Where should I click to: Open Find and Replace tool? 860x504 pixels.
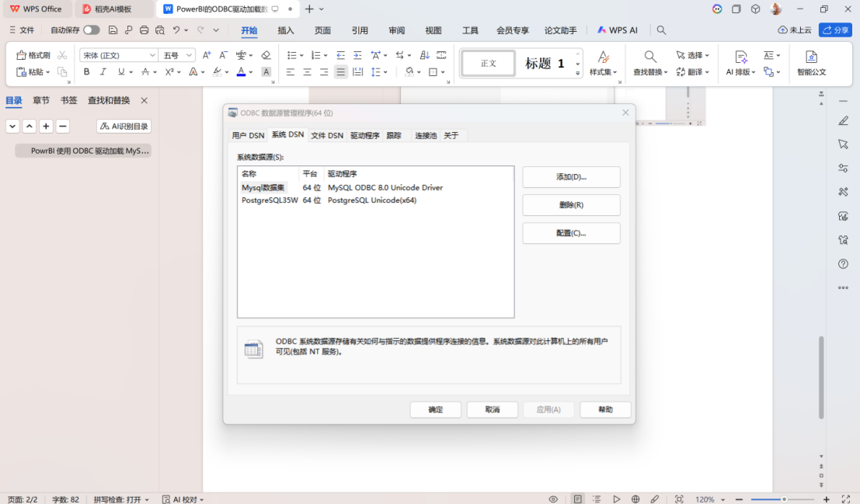coord(650,63)
